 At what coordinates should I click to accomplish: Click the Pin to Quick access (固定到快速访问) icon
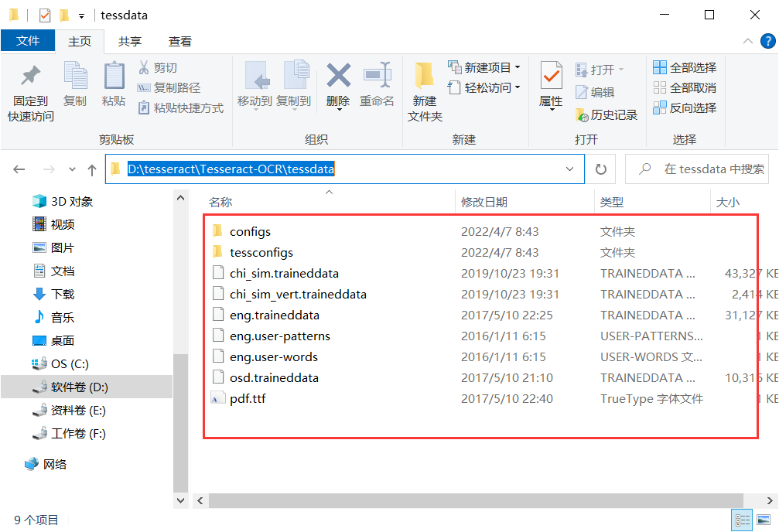(x=30, y=76)
